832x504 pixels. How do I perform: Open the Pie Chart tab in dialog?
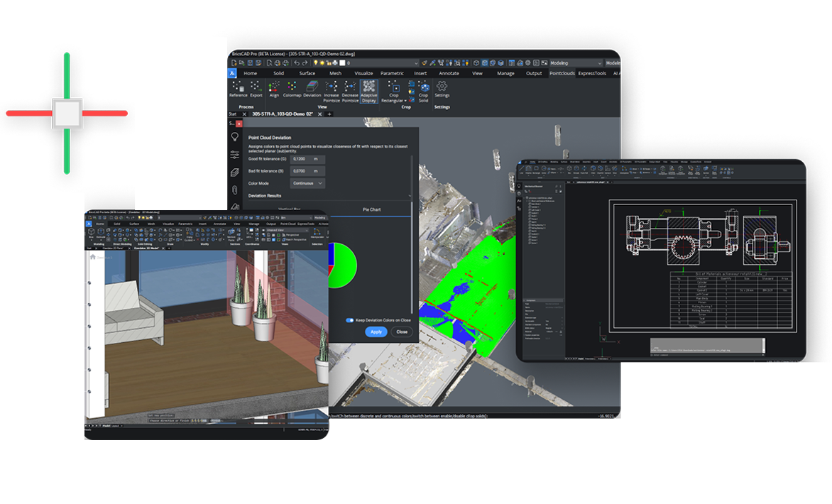[371, 209]
